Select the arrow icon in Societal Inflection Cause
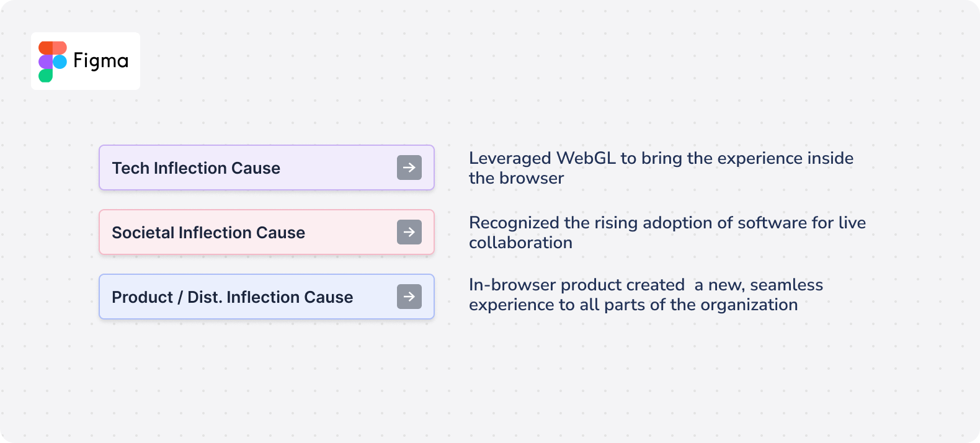 click(x=409, y=232)
